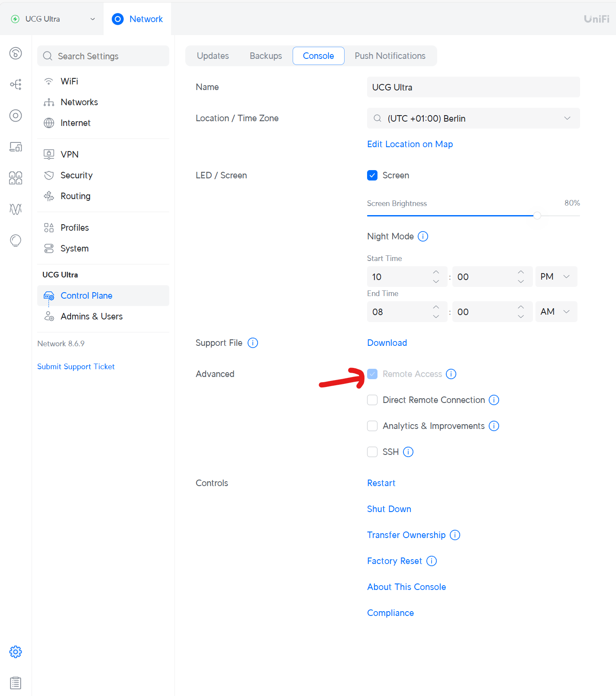
Task: Show Support File info tooltip
Action: [x=253, y=343]
